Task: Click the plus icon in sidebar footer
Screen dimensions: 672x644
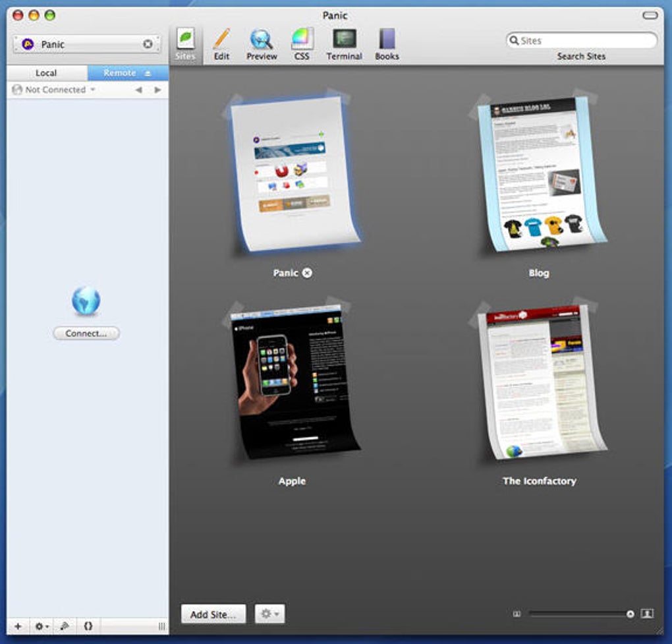Action: [18, 626]
